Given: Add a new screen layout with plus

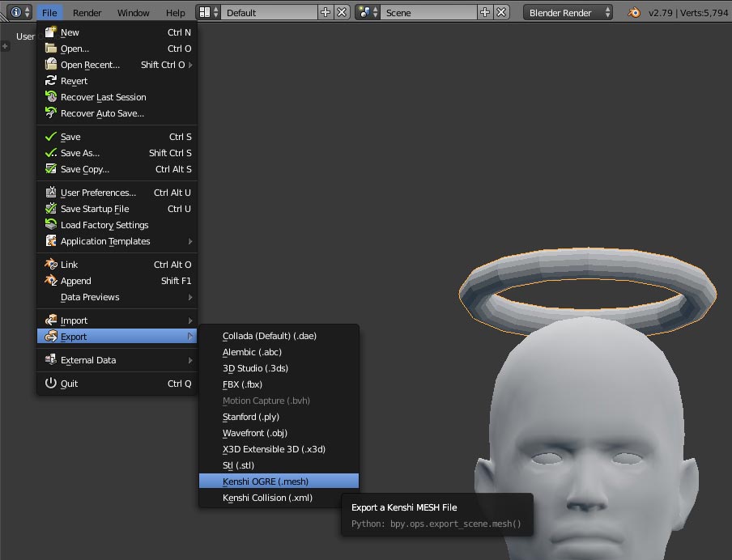Looking at the screenshot, I should (326, 12).
